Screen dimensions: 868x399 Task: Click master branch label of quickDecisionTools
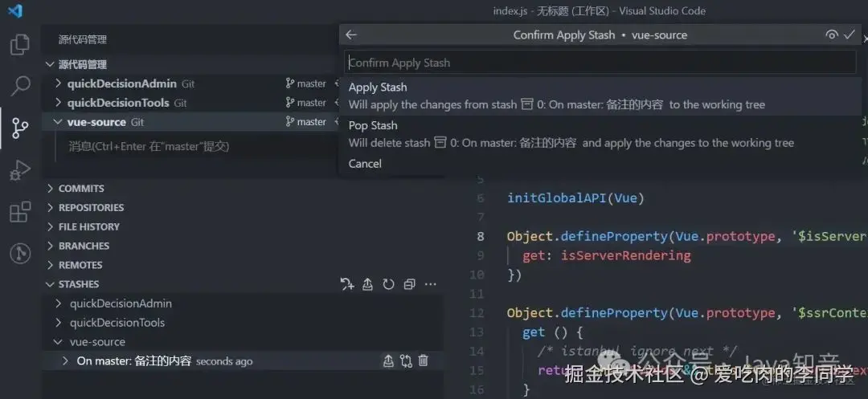click(x=311, y=103)
